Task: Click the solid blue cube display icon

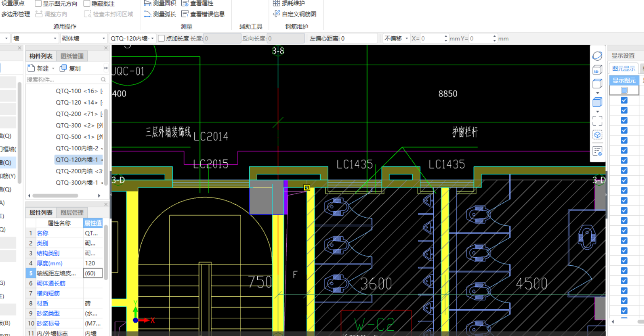Action: [597, 102]
